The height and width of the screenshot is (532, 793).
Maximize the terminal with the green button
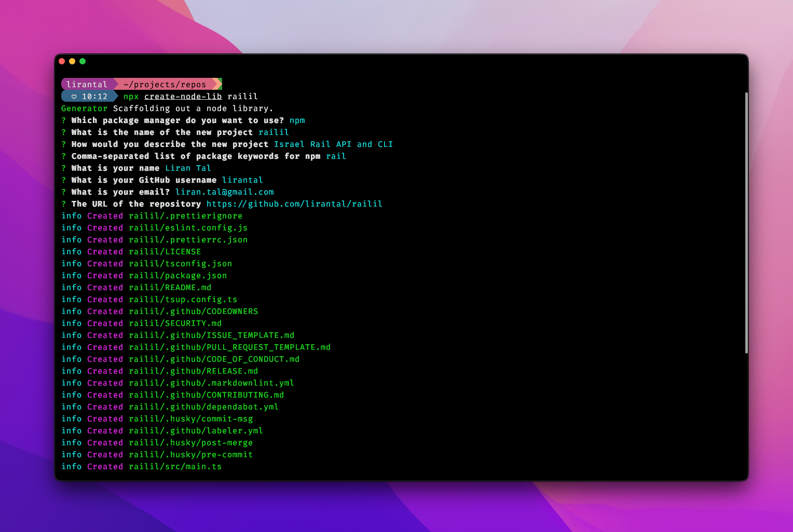click(x=83, y=61)
